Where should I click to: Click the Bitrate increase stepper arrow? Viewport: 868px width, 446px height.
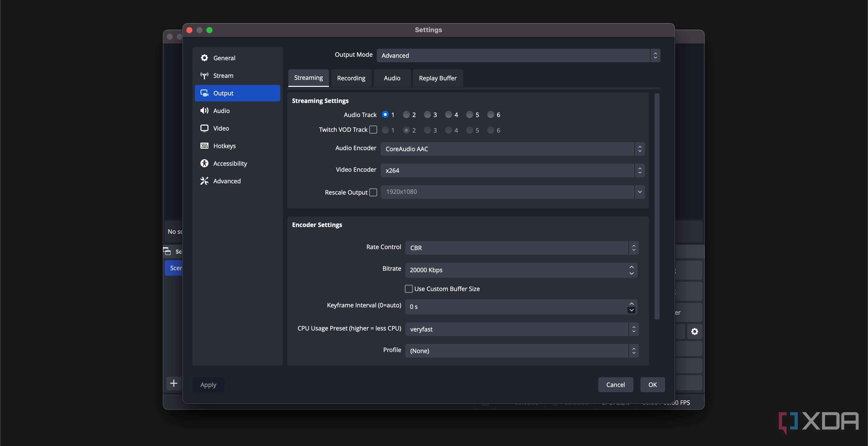[x=631, y=267]
